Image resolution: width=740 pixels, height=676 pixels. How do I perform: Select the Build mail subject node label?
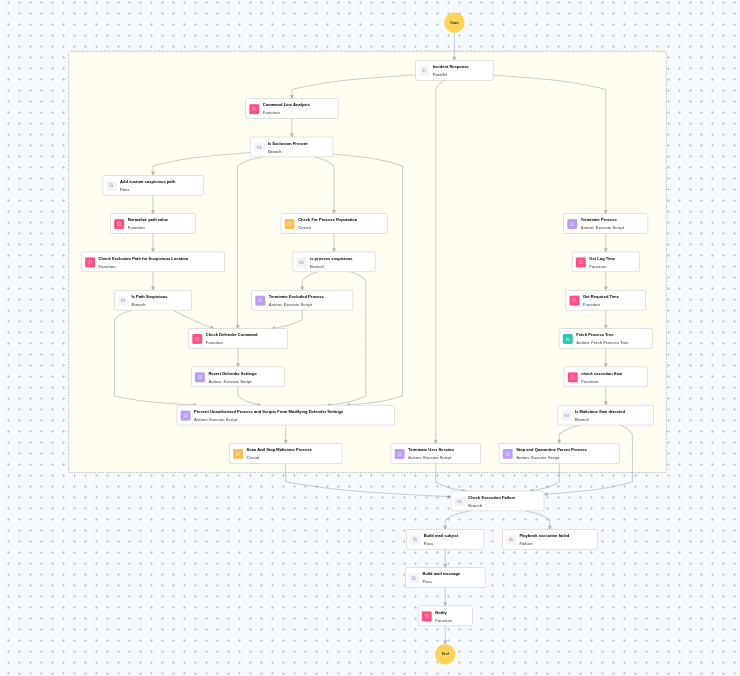(441, 536)
